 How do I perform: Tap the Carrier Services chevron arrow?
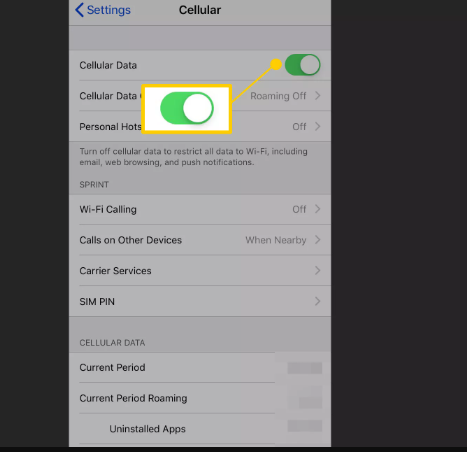pyautogui.click(x=317, y=271)
